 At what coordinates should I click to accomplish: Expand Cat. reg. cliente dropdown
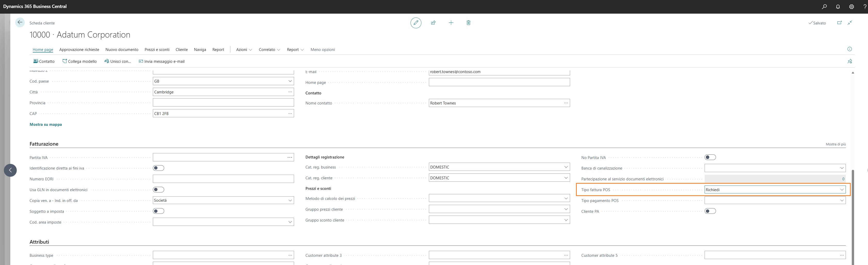coord(566,178)
